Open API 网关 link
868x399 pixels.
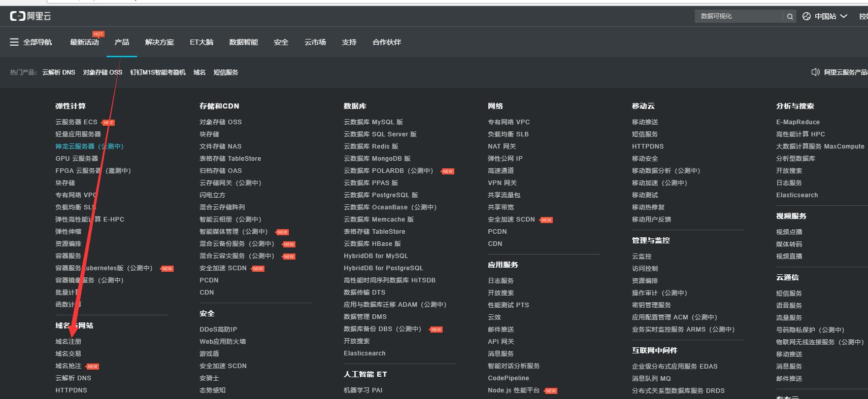coord(501,342)
